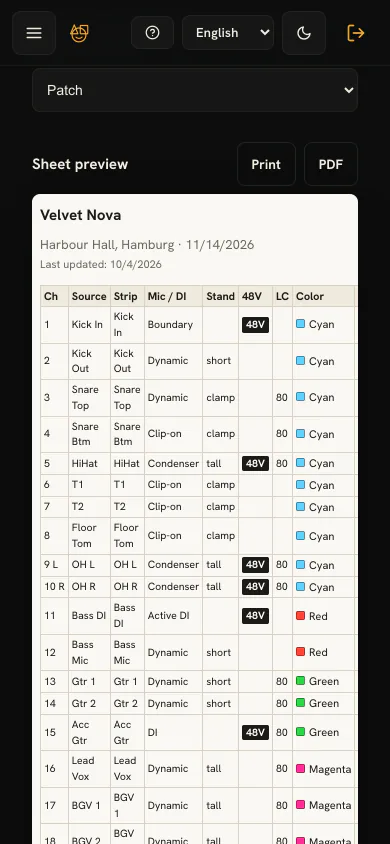
Task: Click the Mic / DI column header
Action: 173,296
